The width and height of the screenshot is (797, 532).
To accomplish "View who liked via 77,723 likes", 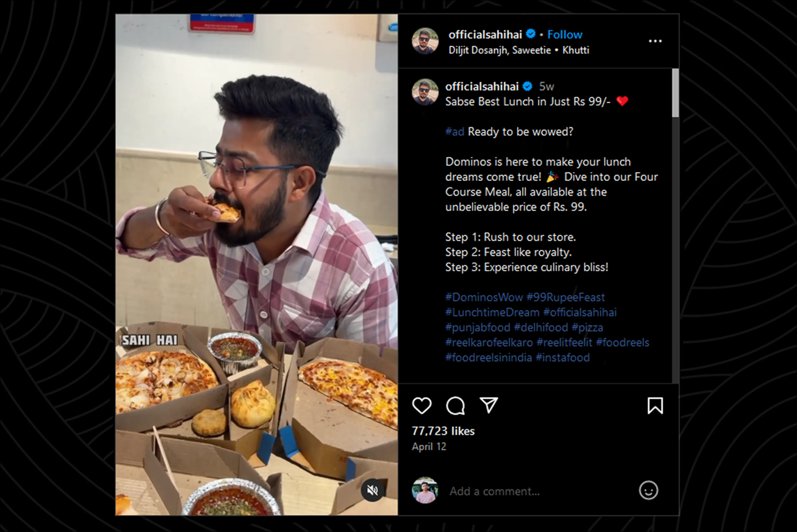I will 443,431.
